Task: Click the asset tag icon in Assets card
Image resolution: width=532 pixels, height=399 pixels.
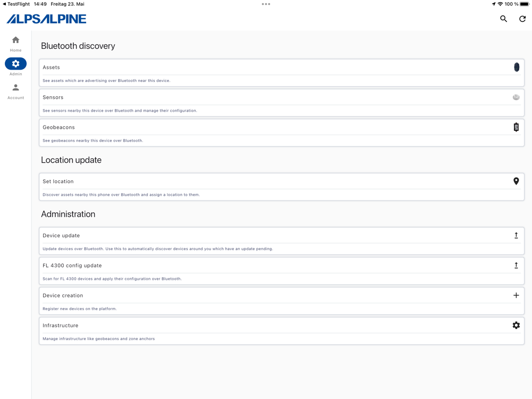Action: (517, 67)
